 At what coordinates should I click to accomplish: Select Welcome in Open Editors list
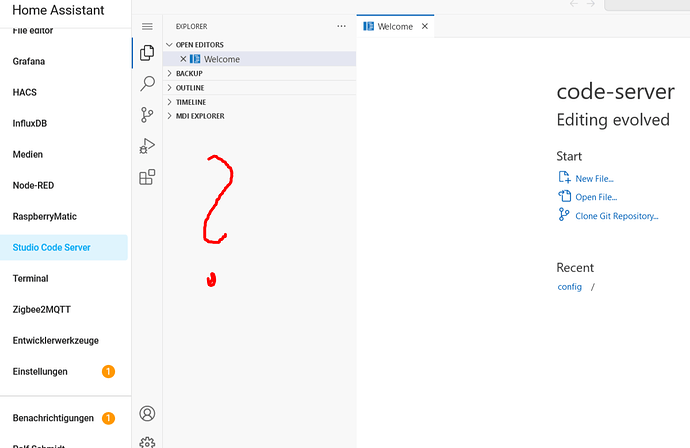[x=259, y=59]
